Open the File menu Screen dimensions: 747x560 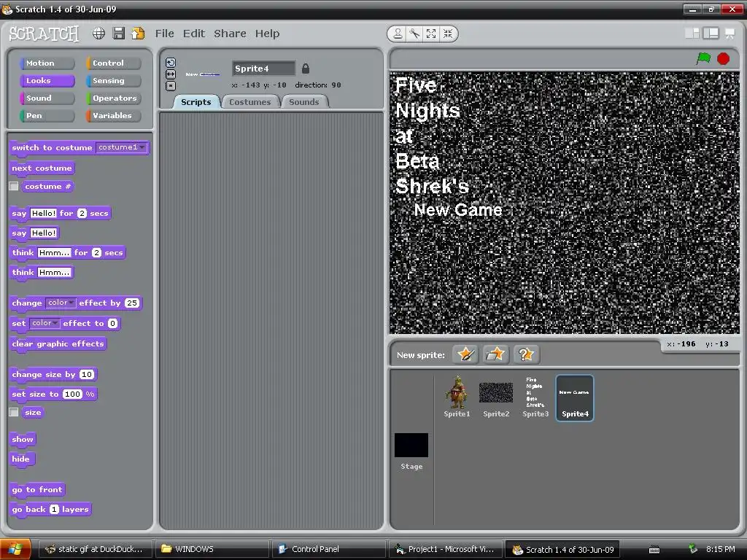164,34
